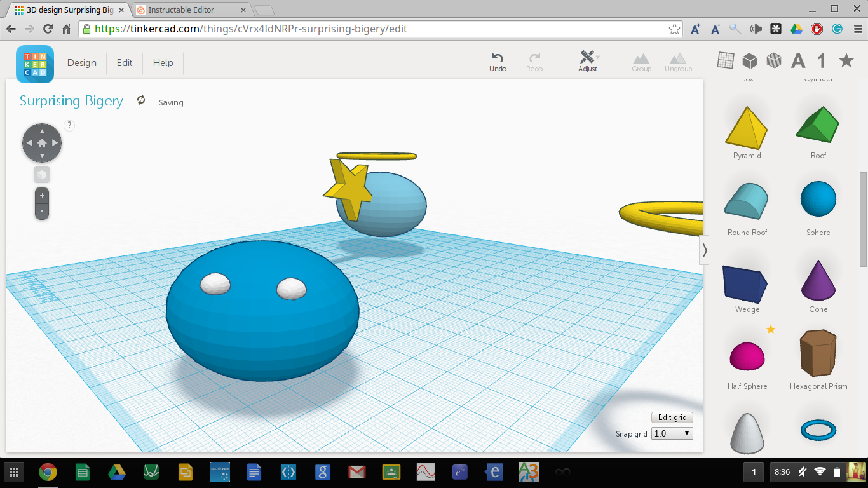
Task: Pick the blue Torus ring shape
Action: click(x=818, y=430)
